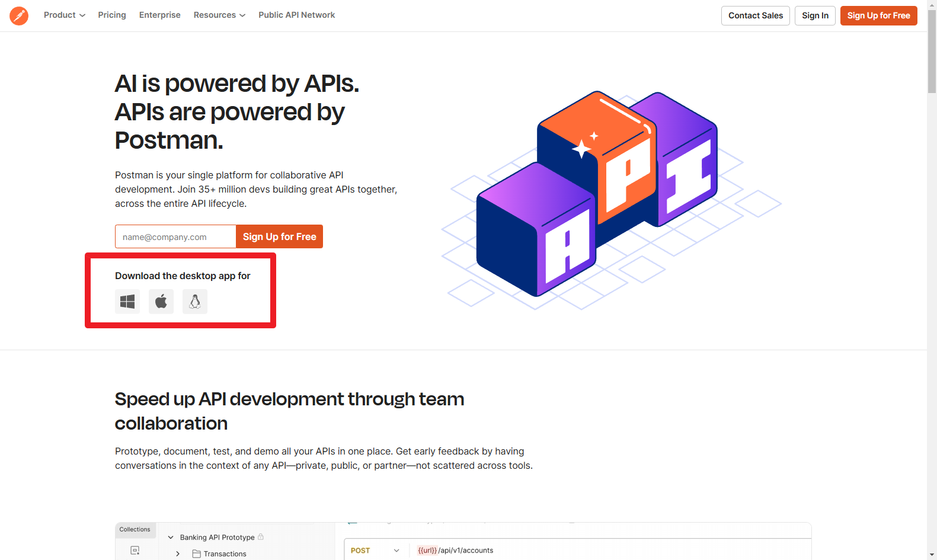This screenshot has width=937, height=560.
Task: Open Public API Network
Action: [297, 15]
